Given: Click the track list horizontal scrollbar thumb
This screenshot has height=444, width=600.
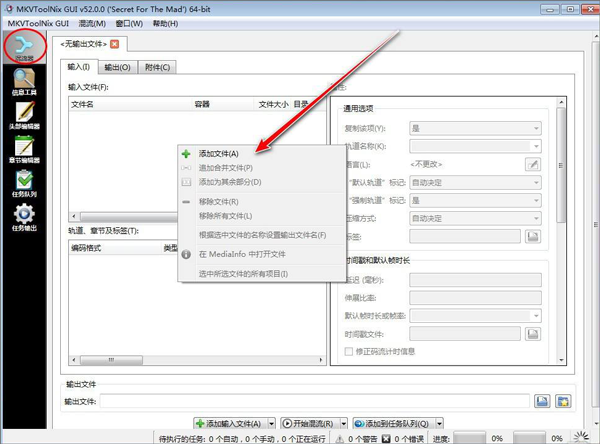Looking at the screenshot, I should tap(111, 360).
